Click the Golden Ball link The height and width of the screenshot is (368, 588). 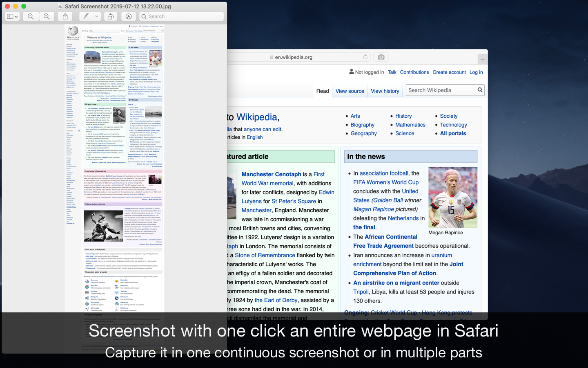click(x=388, y=200)
